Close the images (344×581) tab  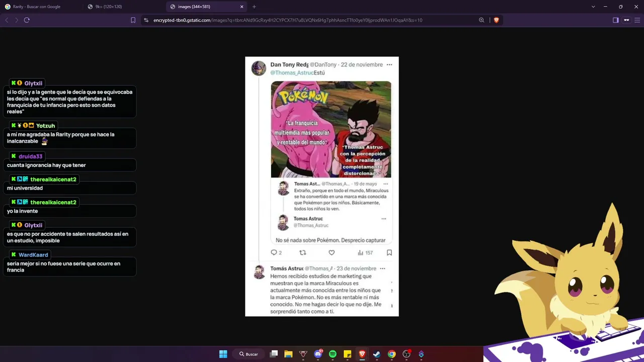[x=242, y=7]
